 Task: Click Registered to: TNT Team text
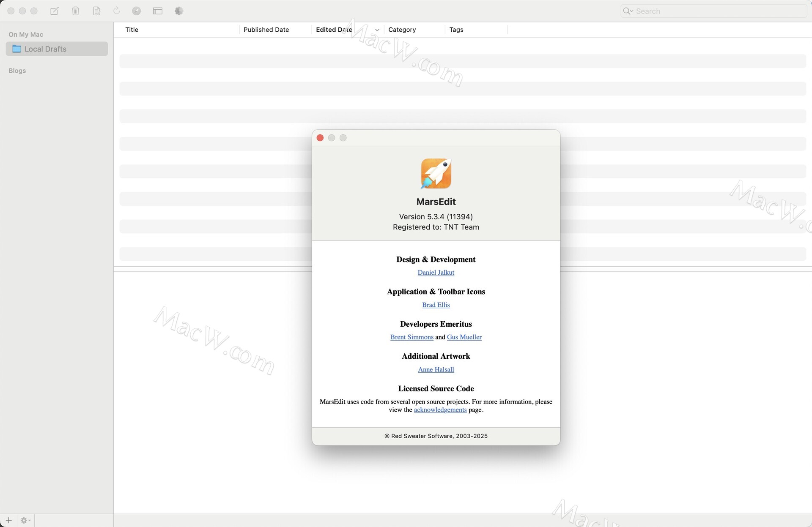tap(436, 227)
